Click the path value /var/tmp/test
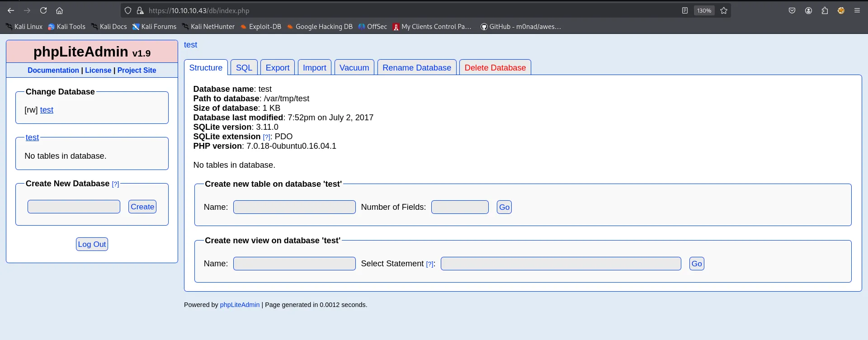This screenshot has width=868, height=340. point(287,99)
